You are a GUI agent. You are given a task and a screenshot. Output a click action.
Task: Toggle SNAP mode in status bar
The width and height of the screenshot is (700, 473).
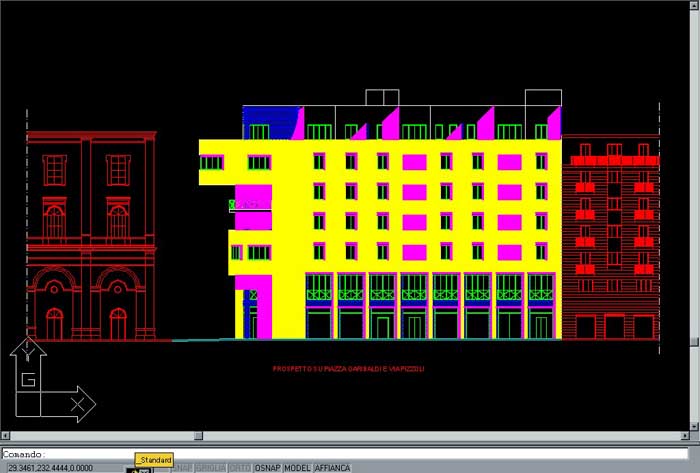tap(181, 468)
